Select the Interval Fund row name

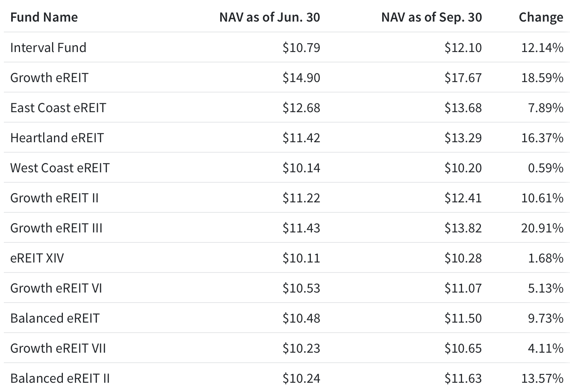pyautogui.click(x=48, y=47)
